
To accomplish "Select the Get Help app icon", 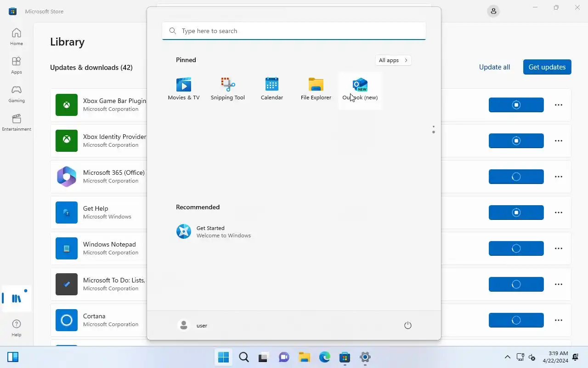I will (x=67, y=213).
